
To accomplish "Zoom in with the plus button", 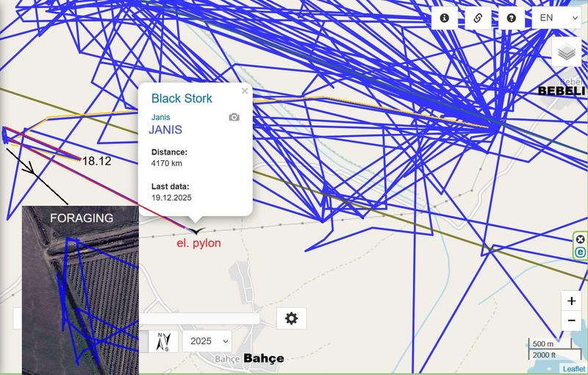I will [x=571, y=301].
